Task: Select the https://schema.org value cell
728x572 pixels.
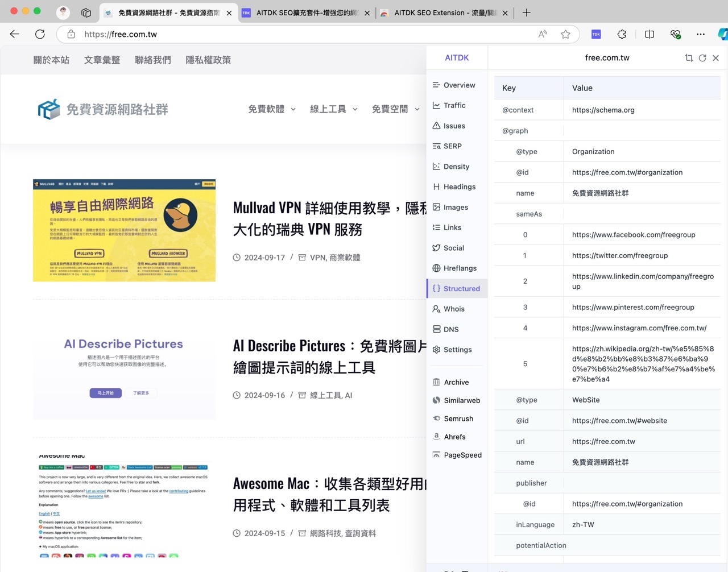Action: click(642, 110)
